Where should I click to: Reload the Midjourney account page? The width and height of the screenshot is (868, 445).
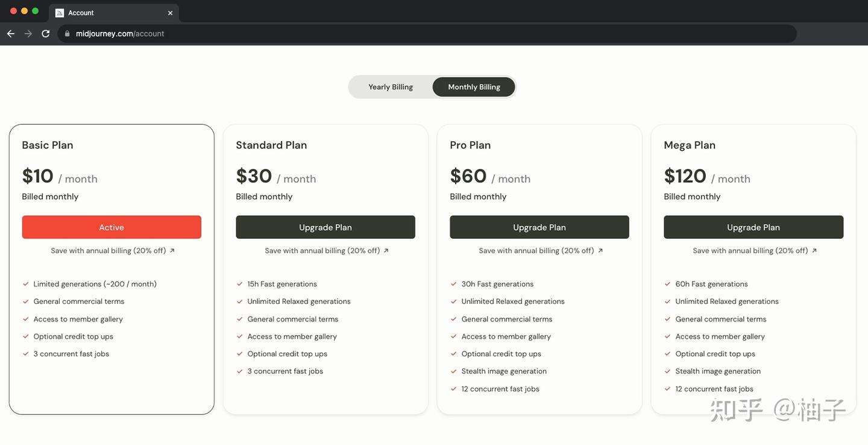[x=45, y=34]
